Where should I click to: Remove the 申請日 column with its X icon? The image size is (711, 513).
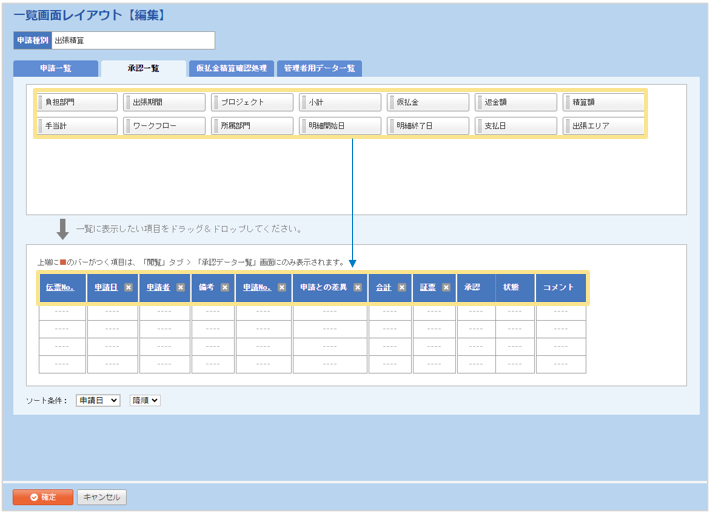click(128, 287)
